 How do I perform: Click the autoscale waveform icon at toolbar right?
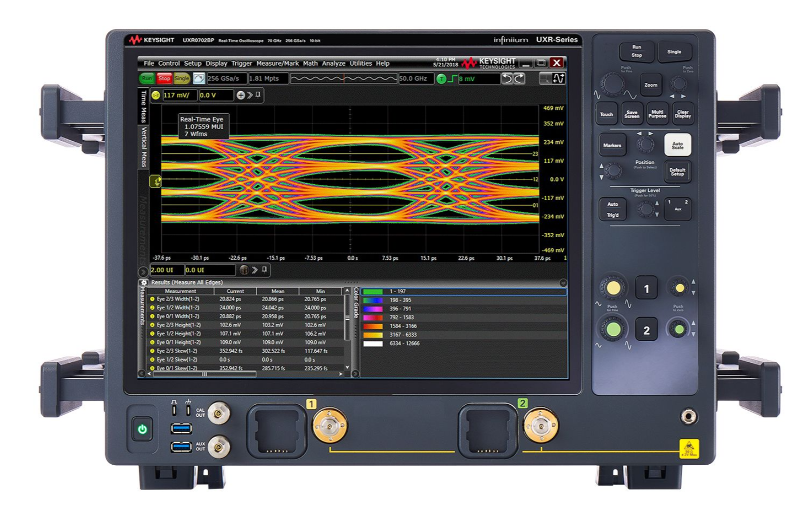[559, 78]
